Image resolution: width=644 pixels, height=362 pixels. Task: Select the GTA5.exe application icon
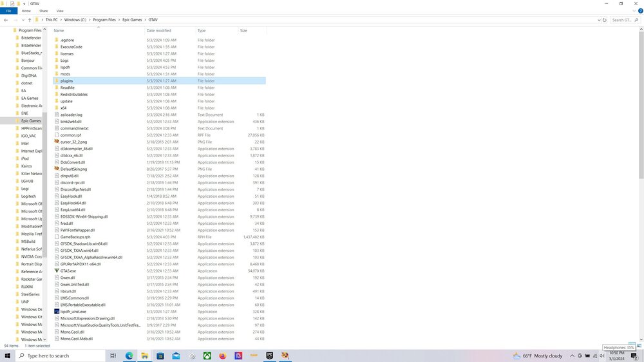57,271
